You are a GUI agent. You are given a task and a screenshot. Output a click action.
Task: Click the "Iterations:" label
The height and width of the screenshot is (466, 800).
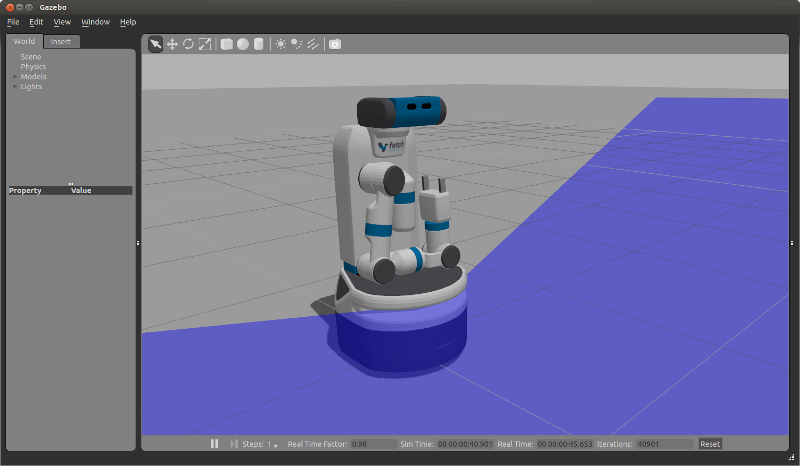click(615, 444)
